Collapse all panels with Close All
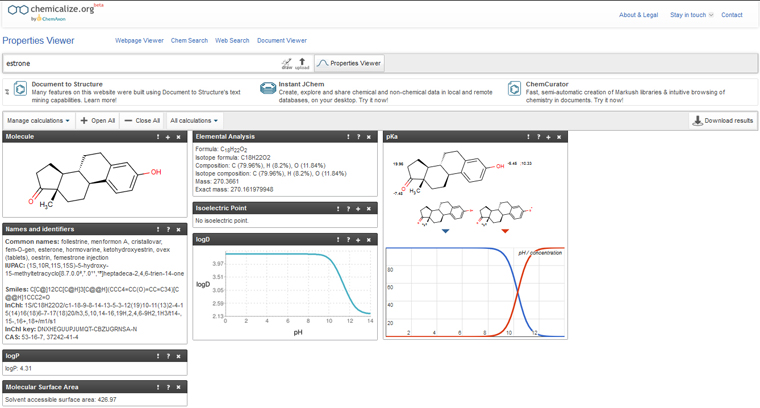 142,120
